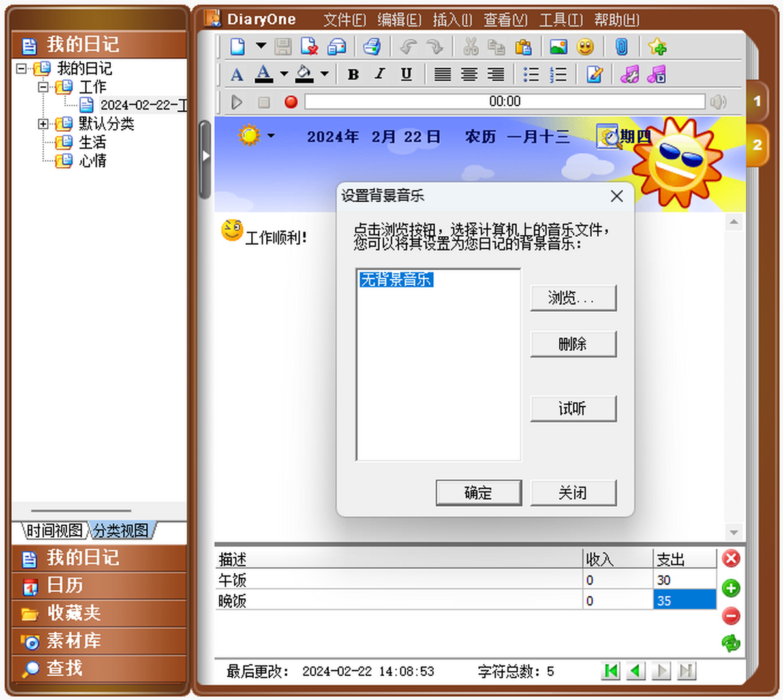Screen dimensions: 783x700
Task: Click the delete diary icon with red X
Action: point(309,47)
